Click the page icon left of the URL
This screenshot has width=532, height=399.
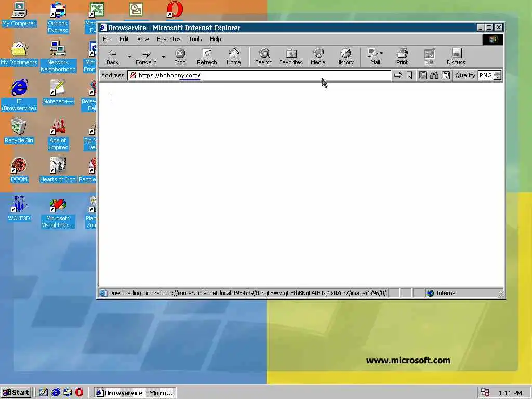tap(133, 75)
